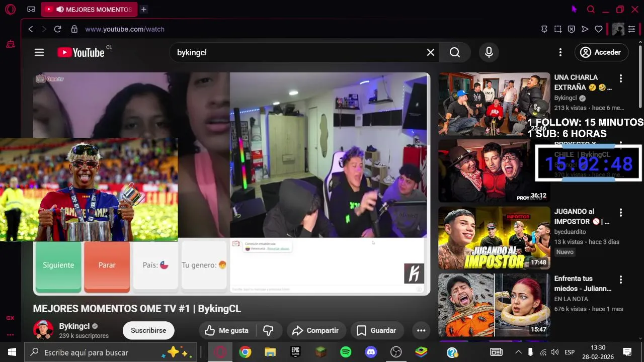Open a new browser tab
This screenshot has width=644, height=362.
[143, 10]
